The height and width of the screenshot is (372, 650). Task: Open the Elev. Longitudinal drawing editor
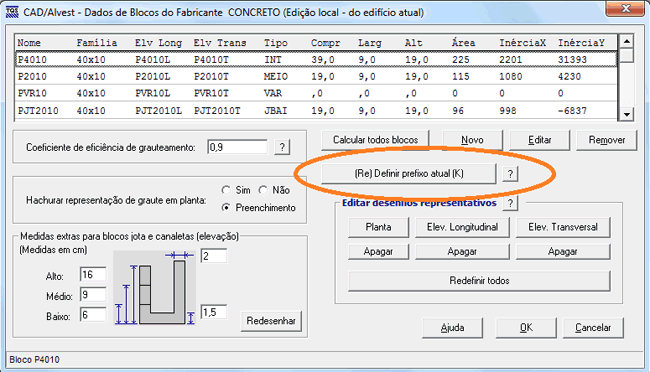[x=462, y=227]
